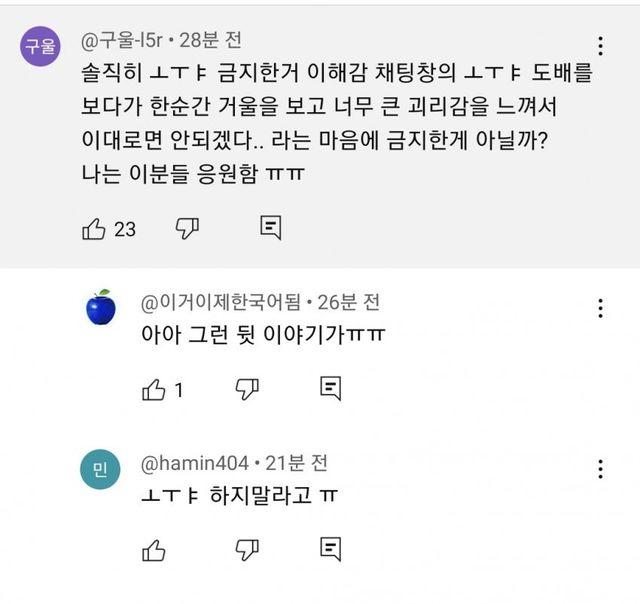Like the reply by @이거이제한국어됨
The width and height of the screenshot is (640, 604).
click(x=153, y=388)
